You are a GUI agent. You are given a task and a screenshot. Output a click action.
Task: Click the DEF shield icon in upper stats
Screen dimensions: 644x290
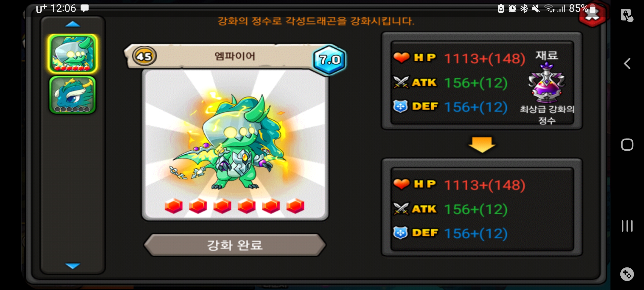tap(401, 106)
